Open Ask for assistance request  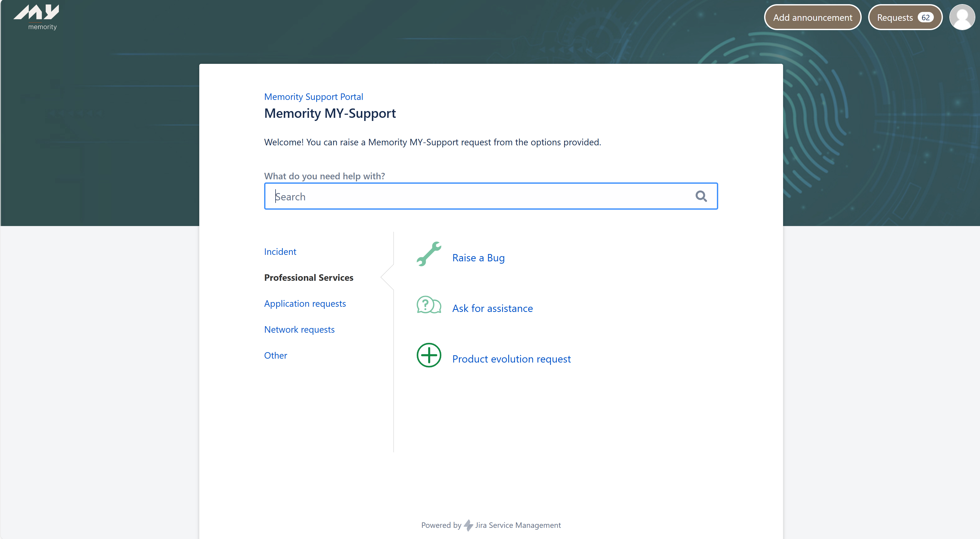[492, 309]
